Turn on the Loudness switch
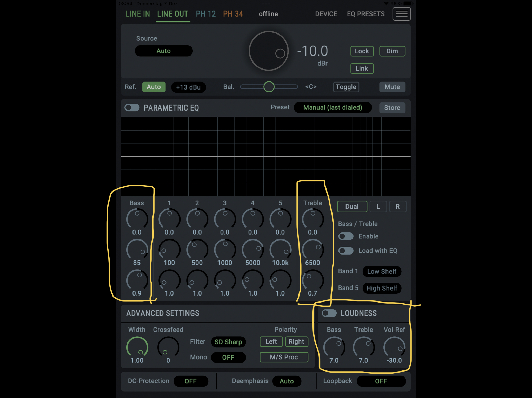Screen dimensions: 532x398 329,313
